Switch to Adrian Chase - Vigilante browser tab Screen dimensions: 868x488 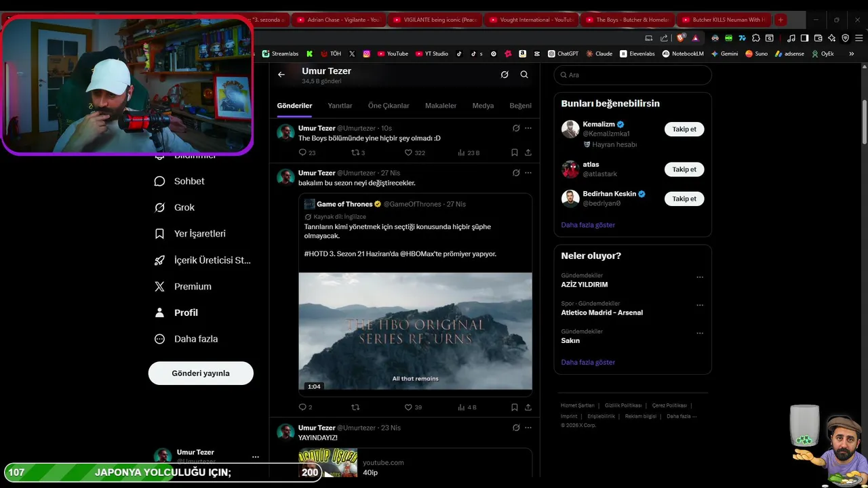[x=339, y=20]
